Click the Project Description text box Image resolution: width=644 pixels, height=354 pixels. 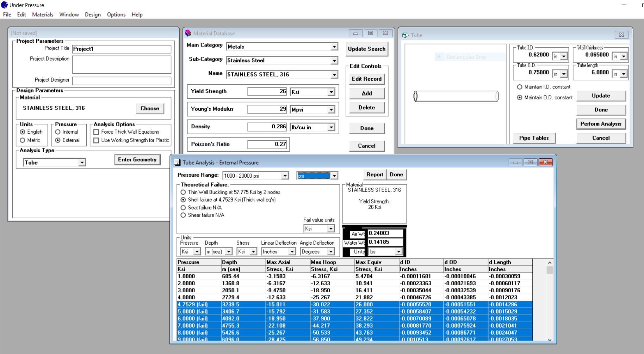(122, 65)
